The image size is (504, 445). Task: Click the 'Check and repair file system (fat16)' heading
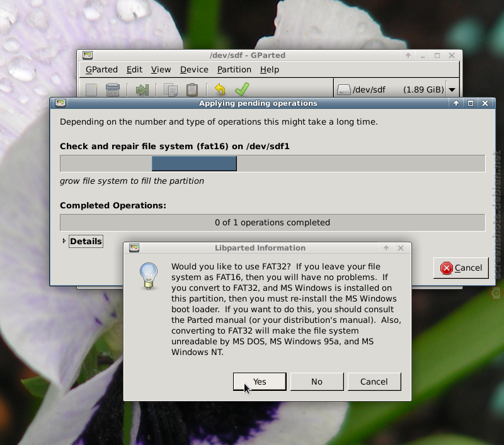[175, 147]
